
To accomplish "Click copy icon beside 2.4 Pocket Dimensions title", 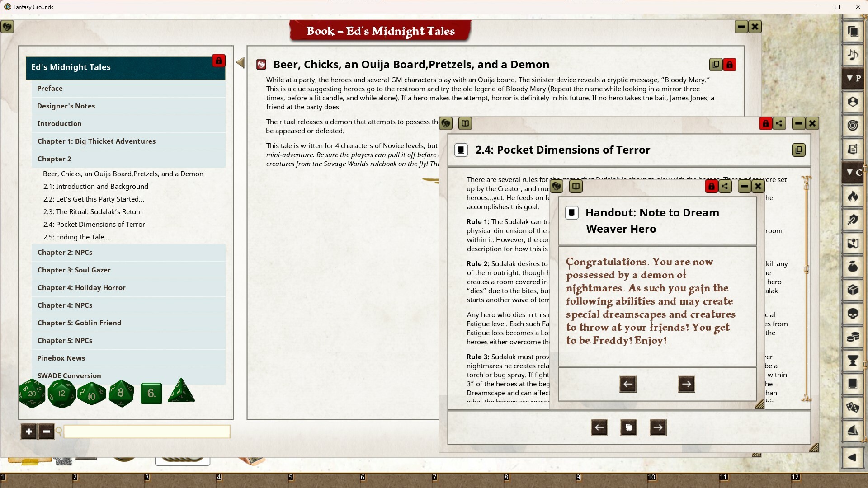I will pyautogui.click(x=798, y=150).
